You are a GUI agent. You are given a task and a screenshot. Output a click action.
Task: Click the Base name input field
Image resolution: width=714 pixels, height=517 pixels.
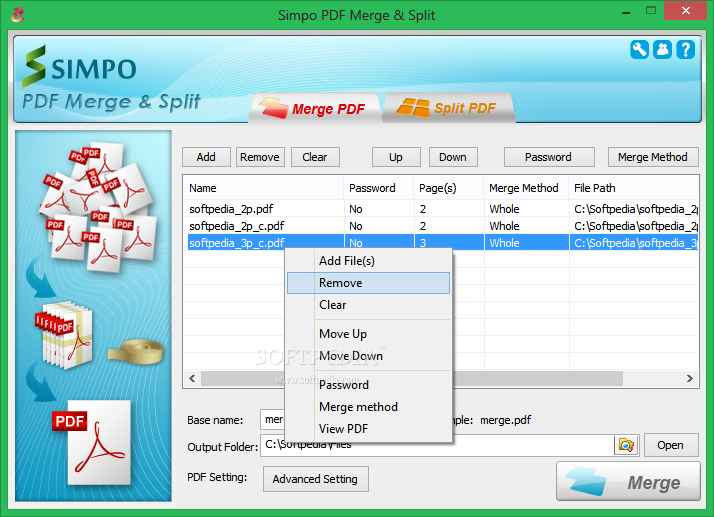tap(272, 420)
